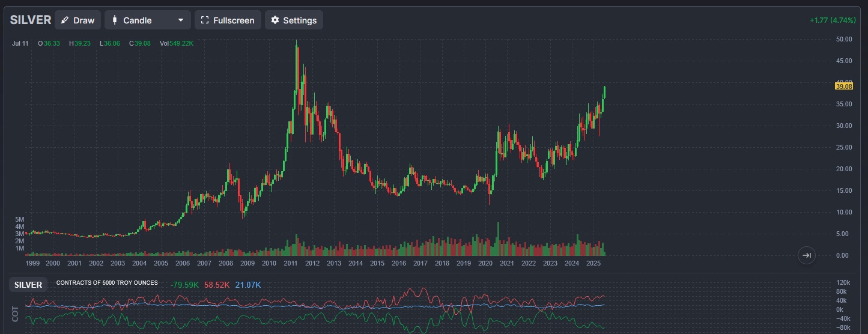Click the 10.00 price axis label
This screenshot has width=868, height=334.
(x=844, y=212)
